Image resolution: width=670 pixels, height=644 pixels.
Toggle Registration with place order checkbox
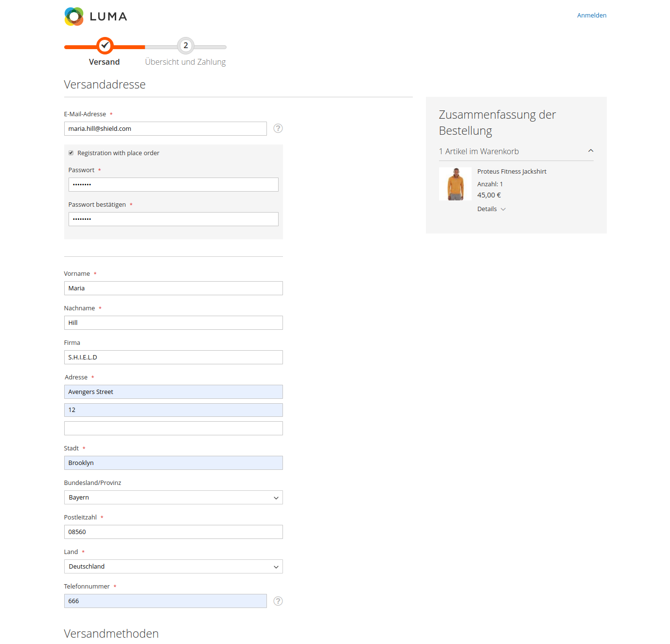coord(71,153)
